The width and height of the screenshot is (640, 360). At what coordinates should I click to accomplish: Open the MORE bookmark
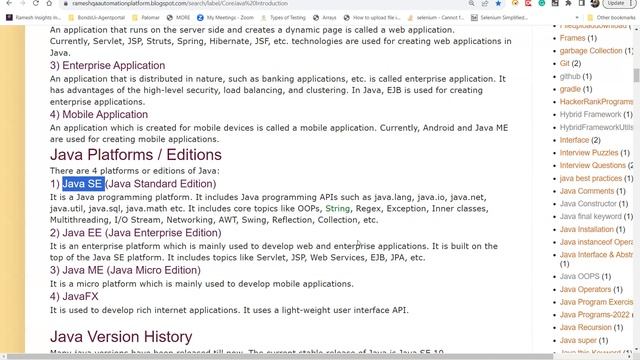click(179, 18)
